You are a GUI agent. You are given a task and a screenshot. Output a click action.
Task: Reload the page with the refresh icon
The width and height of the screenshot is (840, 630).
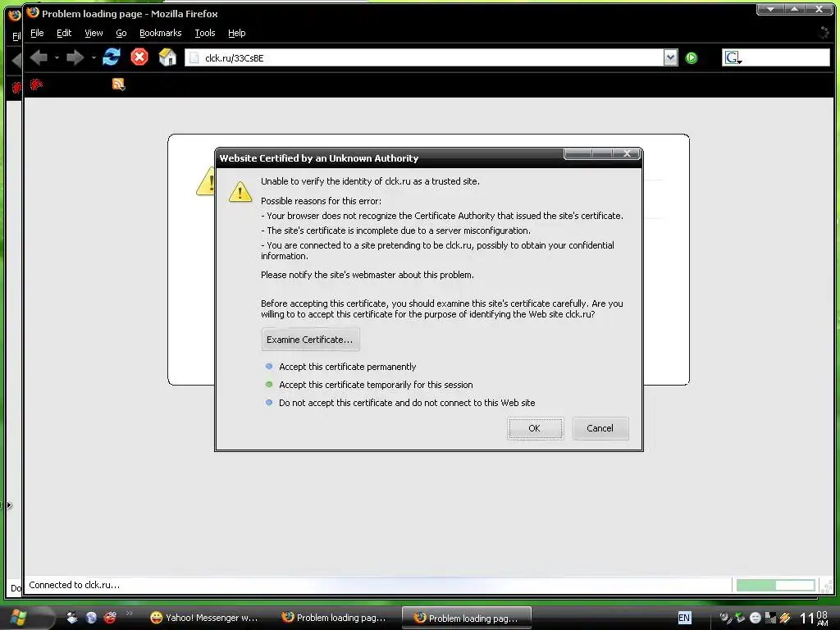[x=112, y=57]
